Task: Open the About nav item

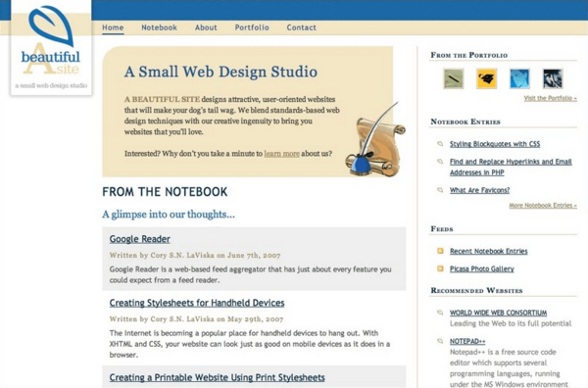Action: tap(206, 27)
